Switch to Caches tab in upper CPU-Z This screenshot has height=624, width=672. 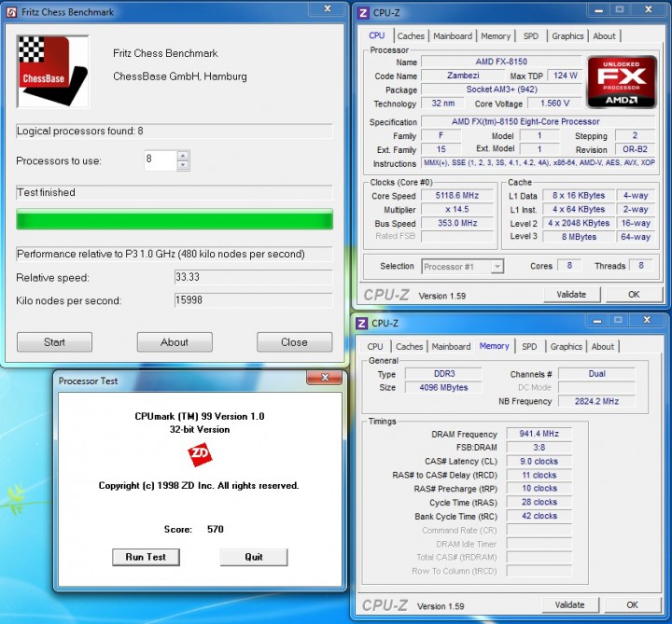click(x=411, y=36)
